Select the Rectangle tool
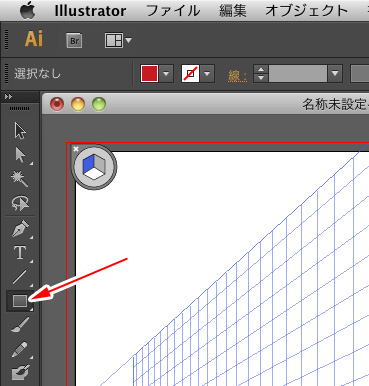 coord(20,301)
